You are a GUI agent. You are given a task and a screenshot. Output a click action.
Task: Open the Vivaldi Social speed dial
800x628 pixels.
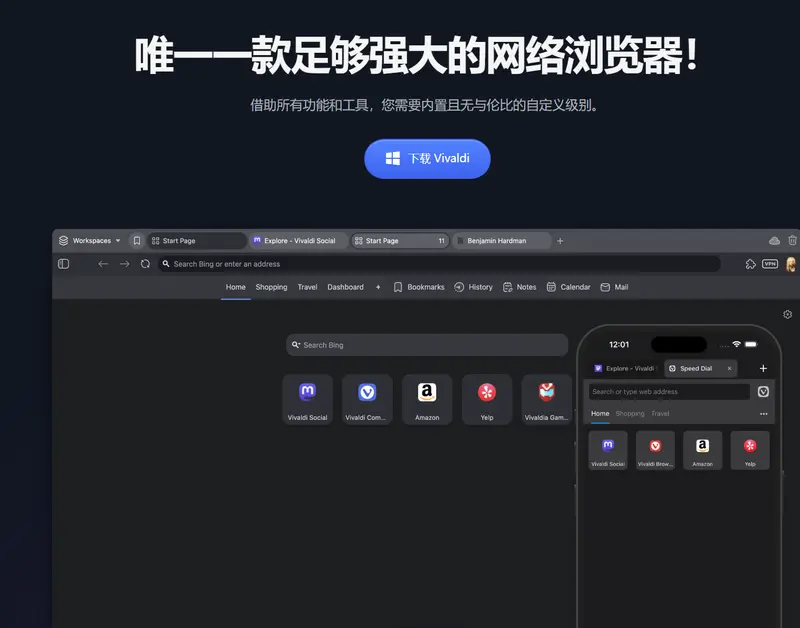pyautogui.click(x=308, y=399)
